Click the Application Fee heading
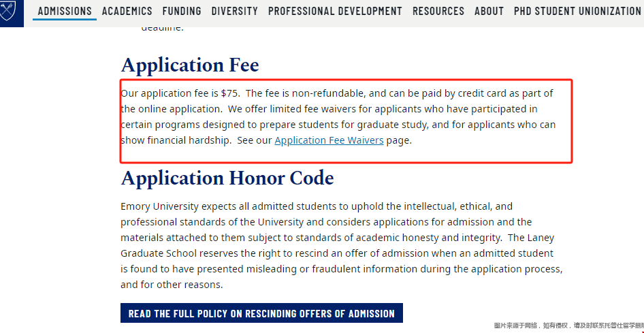 (x=190, y=65)
